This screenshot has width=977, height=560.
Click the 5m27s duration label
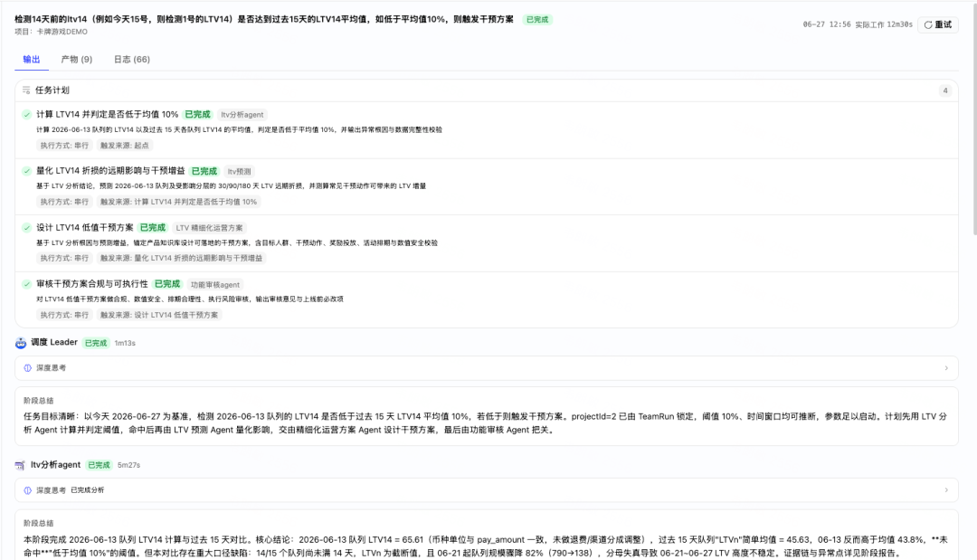click(128, 465)
